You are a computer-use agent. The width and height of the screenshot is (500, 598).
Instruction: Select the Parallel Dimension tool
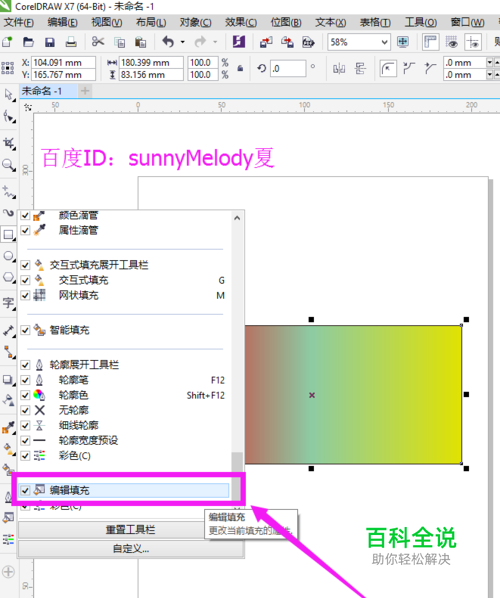click(x=9, y=330)
